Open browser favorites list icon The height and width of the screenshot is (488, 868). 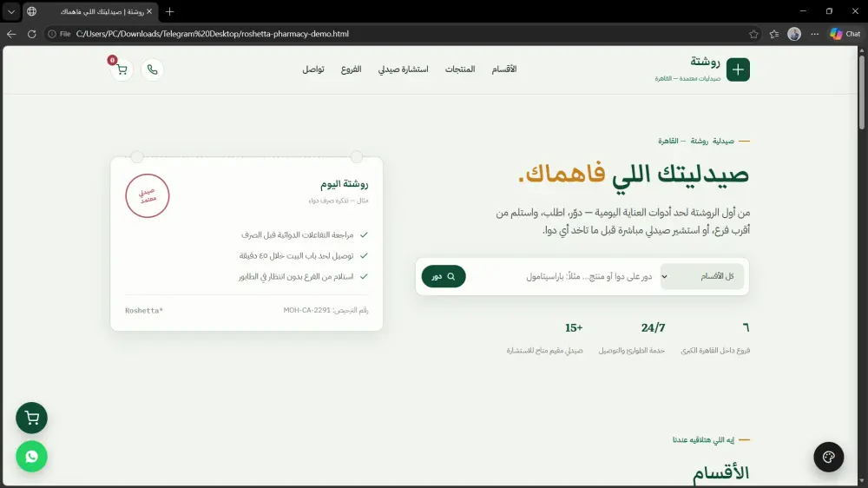point(774,34)
